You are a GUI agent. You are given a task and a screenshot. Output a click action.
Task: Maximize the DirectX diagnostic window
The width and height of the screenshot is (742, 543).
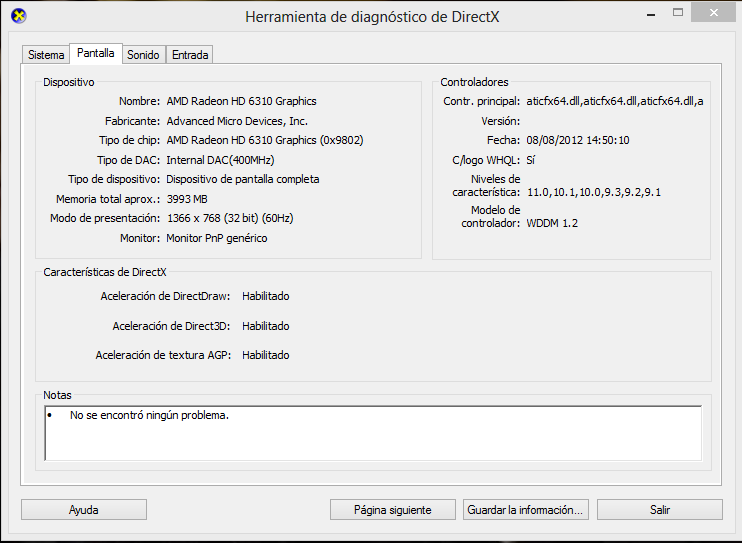[678, 13]
